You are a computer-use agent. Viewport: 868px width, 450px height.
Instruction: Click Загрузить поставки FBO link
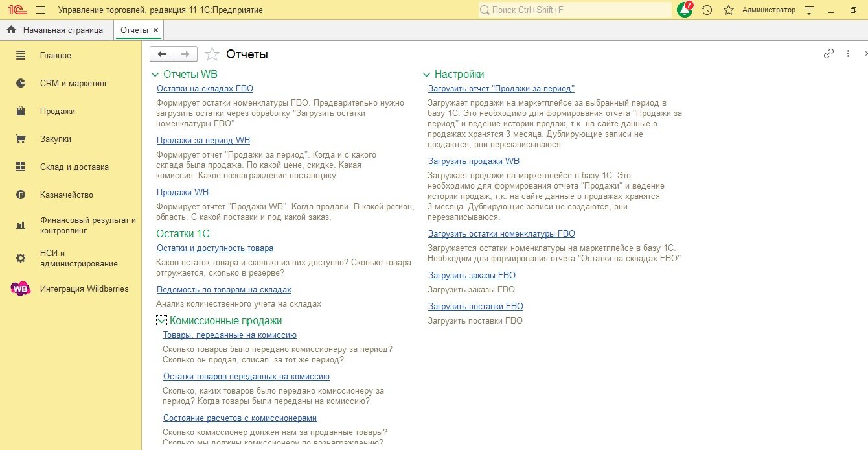475,307
